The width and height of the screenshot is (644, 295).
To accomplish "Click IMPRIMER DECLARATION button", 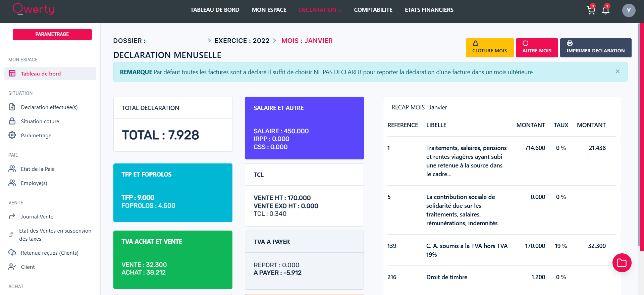I will 596,48.
